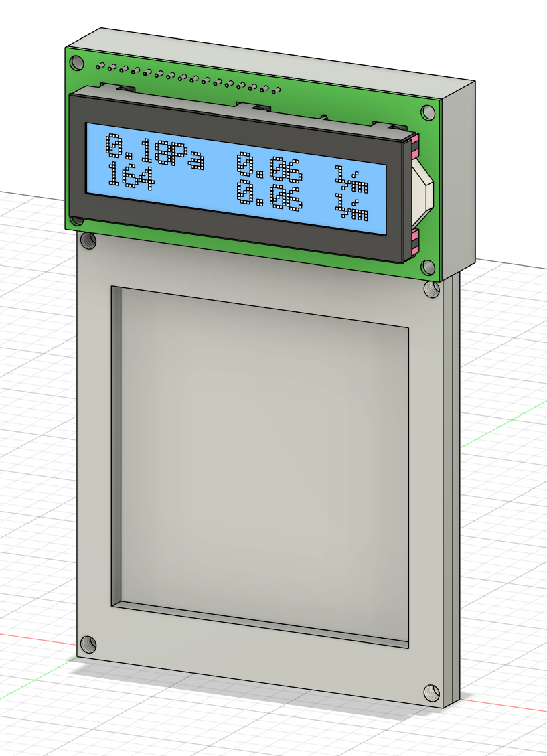Click the upper pink tab on LCD's right edge

[x=415, y=141]
